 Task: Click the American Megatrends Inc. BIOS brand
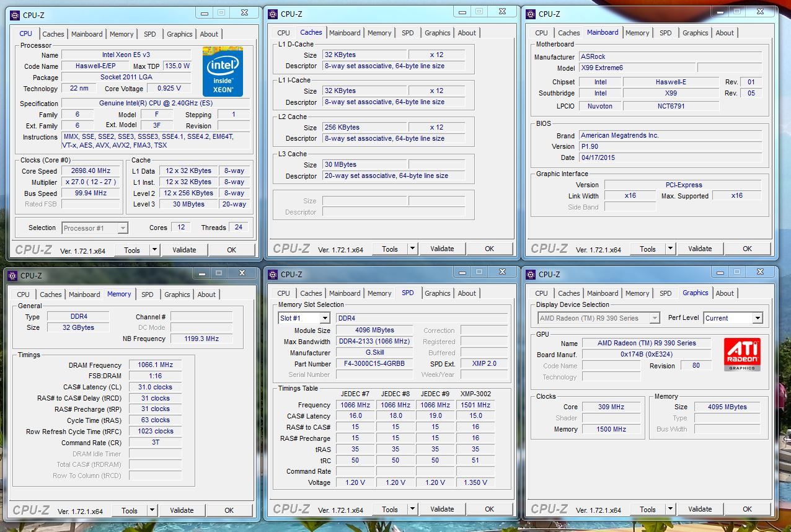670,136
